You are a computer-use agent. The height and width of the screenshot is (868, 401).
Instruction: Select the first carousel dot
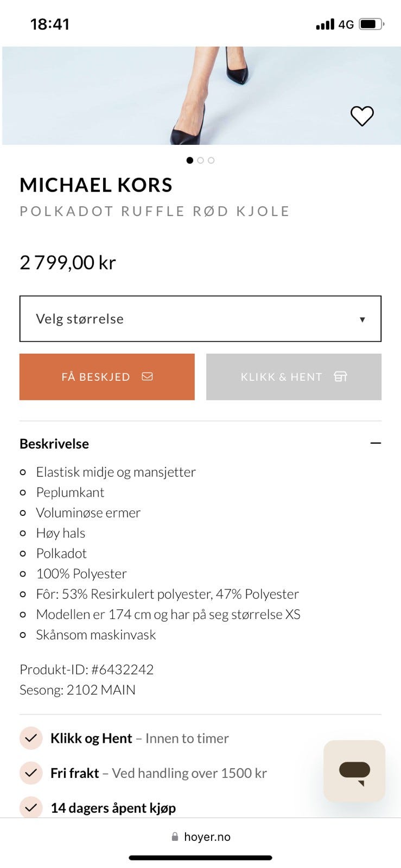[x=190, y=161]
